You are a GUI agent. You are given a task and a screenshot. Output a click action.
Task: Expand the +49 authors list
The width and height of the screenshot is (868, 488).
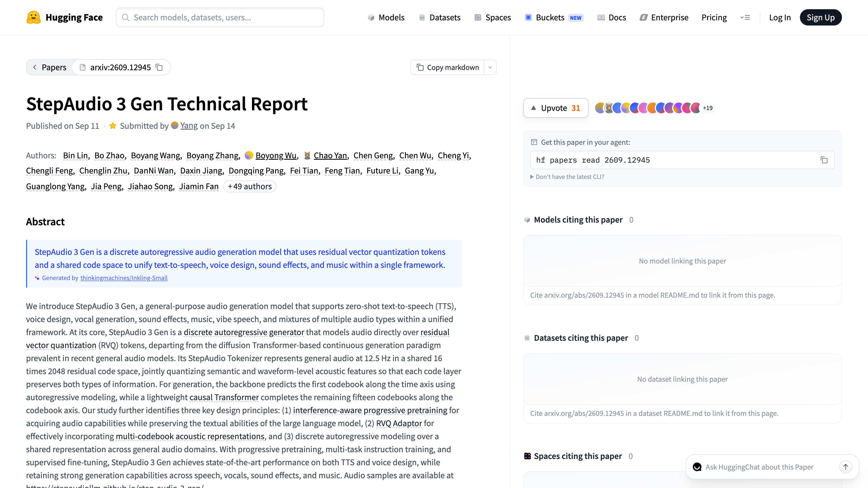[x=250, y=186]
